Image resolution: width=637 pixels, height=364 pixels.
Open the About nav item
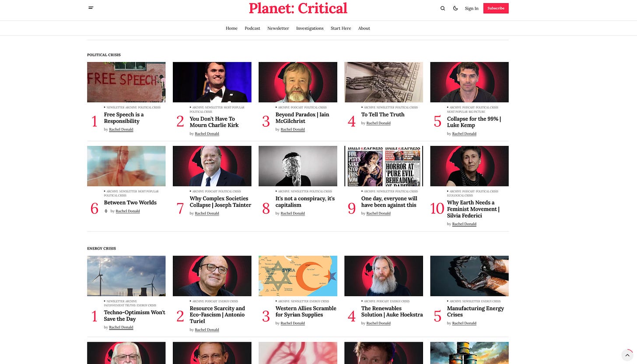click(364, 28)
